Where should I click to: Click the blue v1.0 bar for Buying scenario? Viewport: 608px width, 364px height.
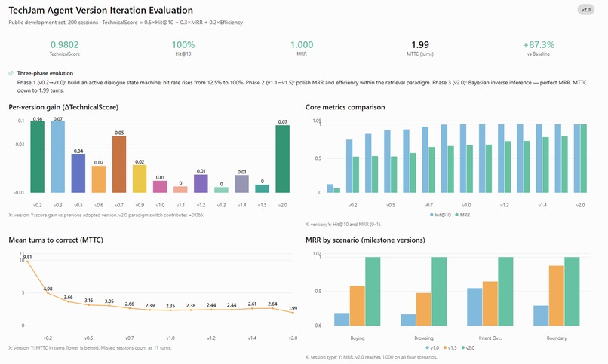point(342,319)
